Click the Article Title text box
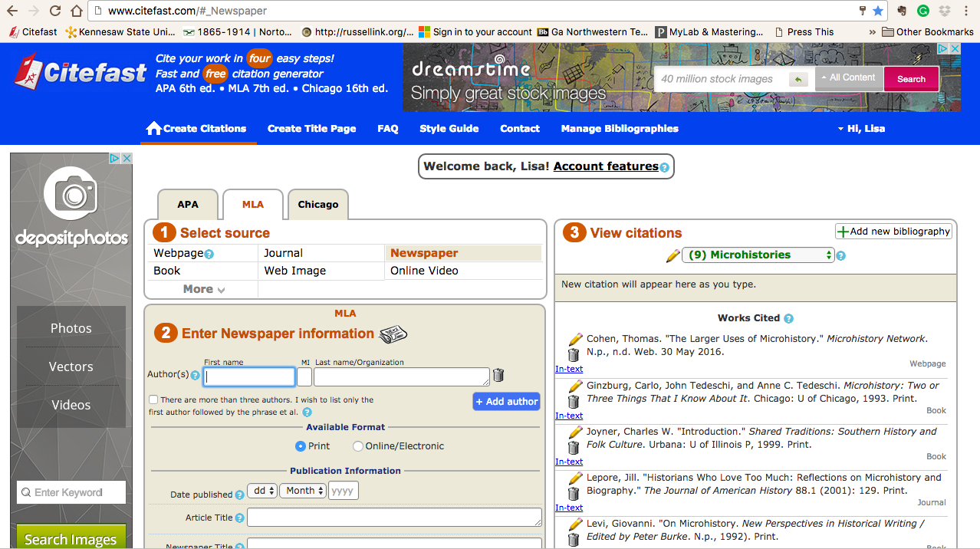This screenshot has height=549, width=980. tap(394, 518)
